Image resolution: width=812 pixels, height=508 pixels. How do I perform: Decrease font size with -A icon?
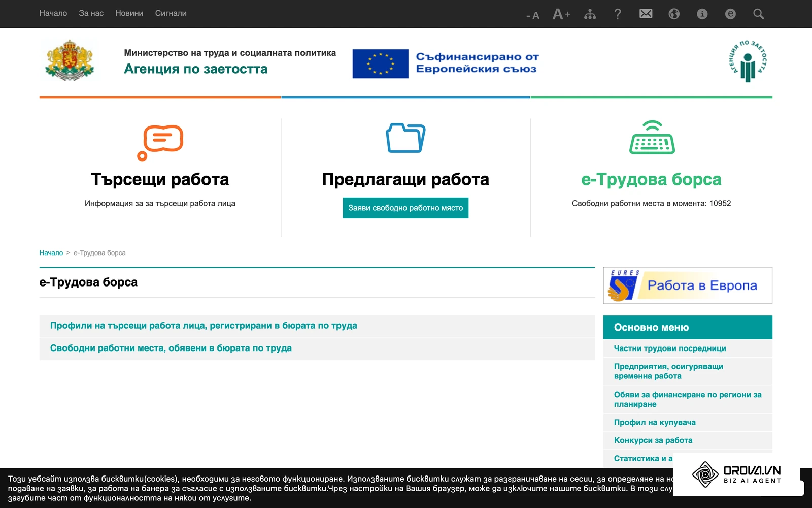click(532, 15)
